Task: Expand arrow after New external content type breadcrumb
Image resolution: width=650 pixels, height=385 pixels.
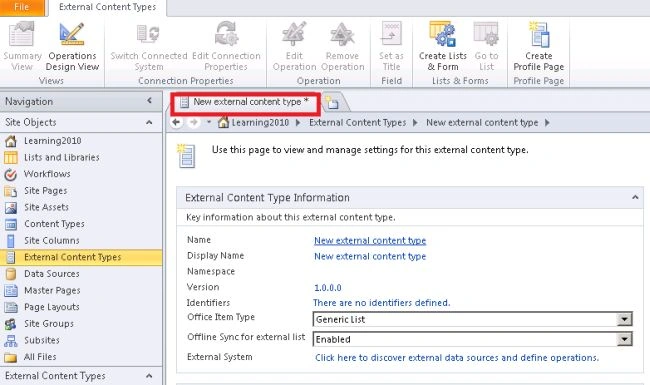Action: pos(547,123)
